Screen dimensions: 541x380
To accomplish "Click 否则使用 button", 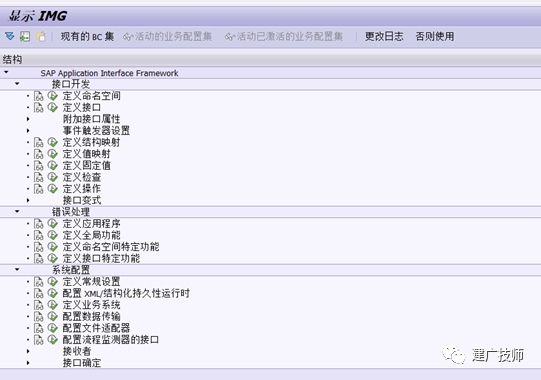I will click(435, 36).
